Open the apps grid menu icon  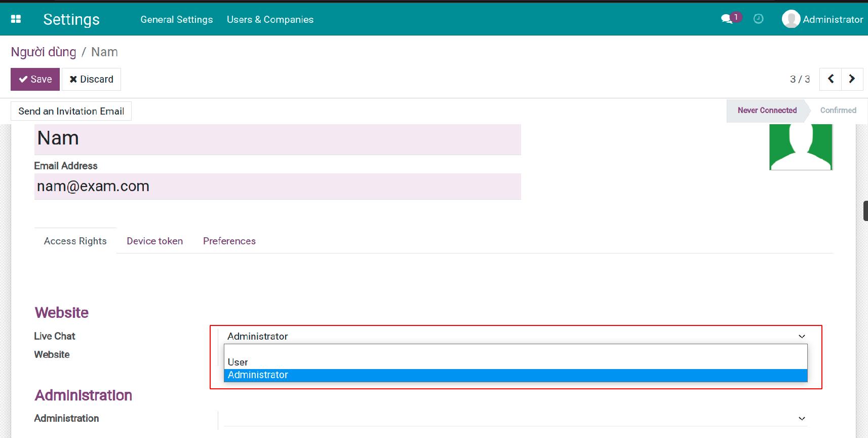16,19
